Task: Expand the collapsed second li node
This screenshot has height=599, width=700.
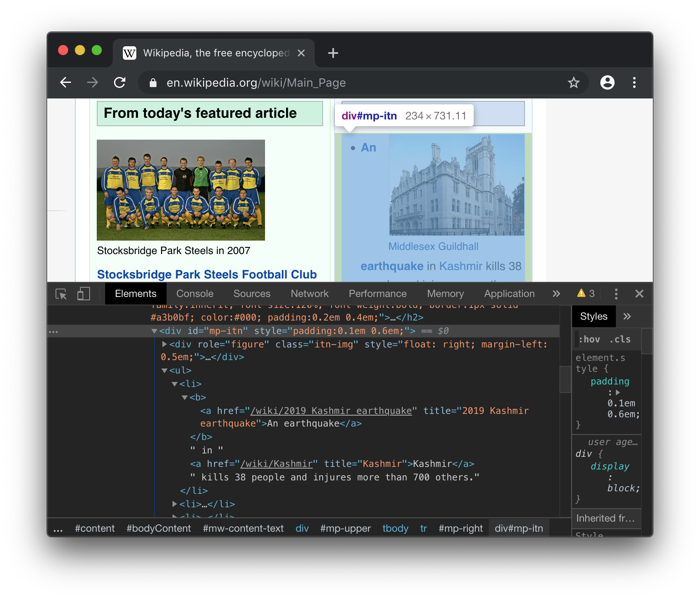Action: (x=175, y=504)
